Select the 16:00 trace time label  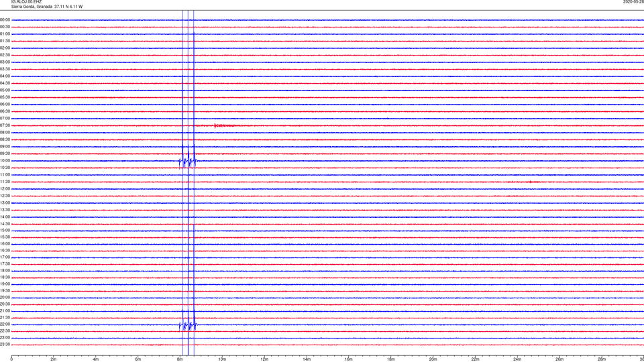(5, 244)
